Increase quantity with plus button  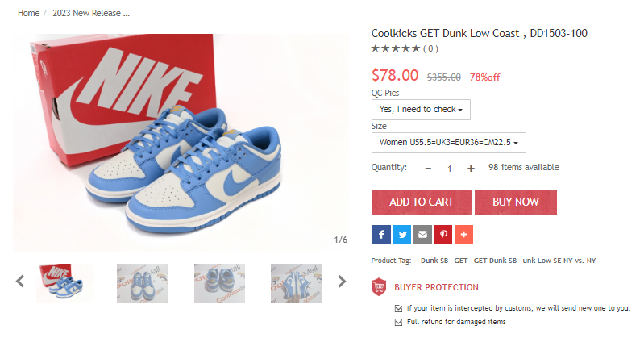471,168
